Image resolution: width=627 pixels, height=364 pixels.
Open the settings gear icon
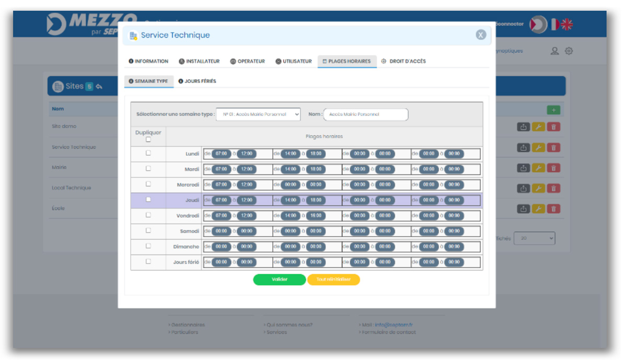tap(569, 51)
